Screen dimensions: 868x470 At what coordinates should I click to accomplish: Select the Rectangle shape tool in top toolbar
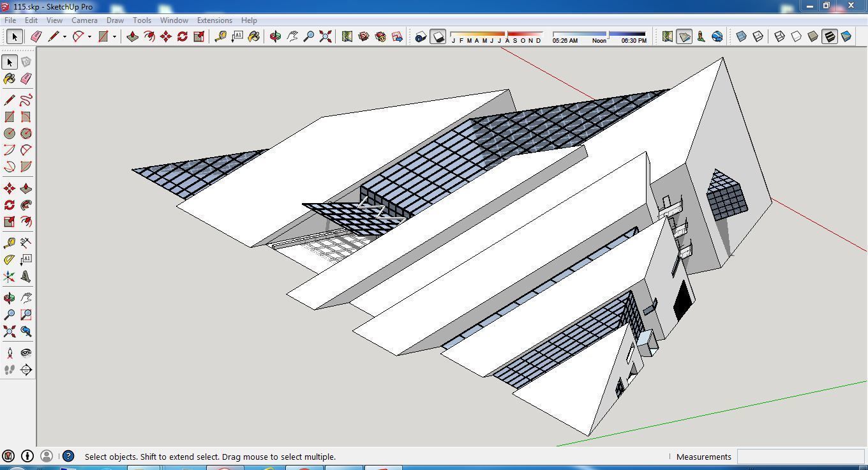[103, 36]
